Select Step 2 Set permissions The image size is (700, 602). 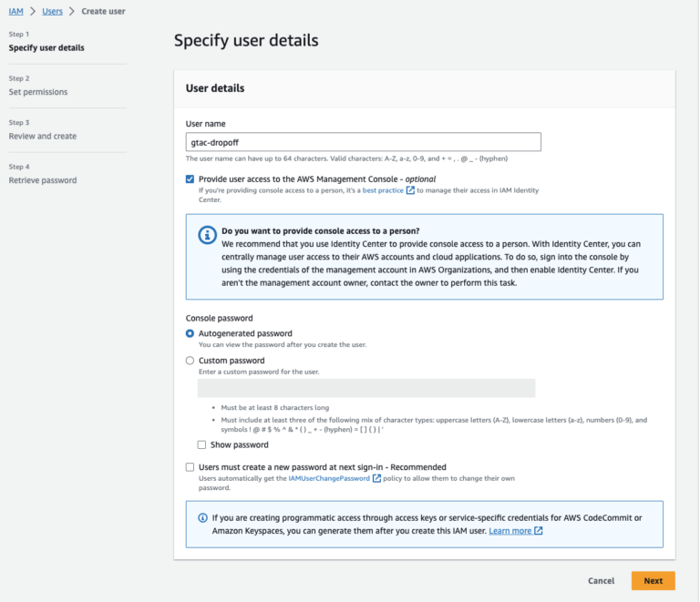coord(38,92)
